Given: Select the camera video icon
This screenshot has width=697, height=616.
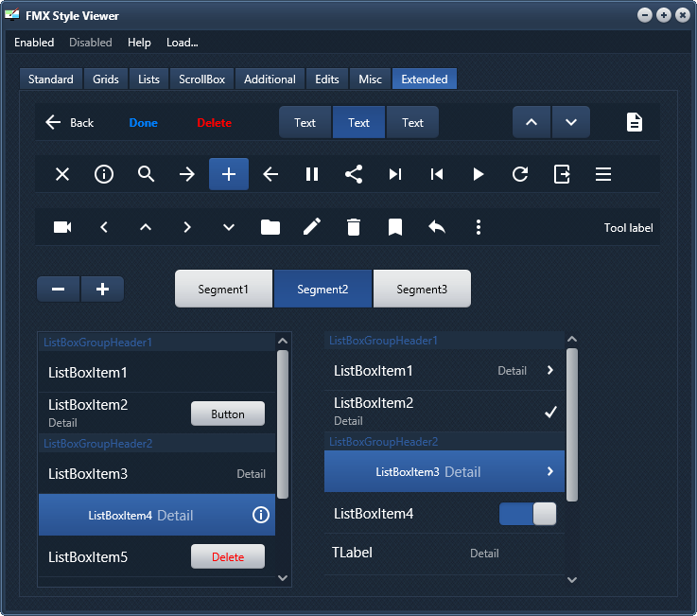Looking at the screenshot, I should pyautogui.click(x=62, y=227).
